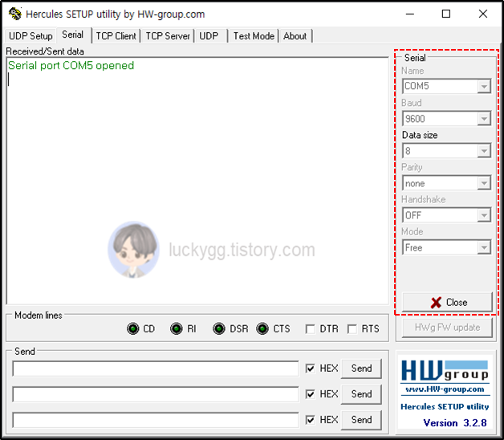Open the Test Mode tab
This screenshot has width=504, height=440.
point(254,35)
